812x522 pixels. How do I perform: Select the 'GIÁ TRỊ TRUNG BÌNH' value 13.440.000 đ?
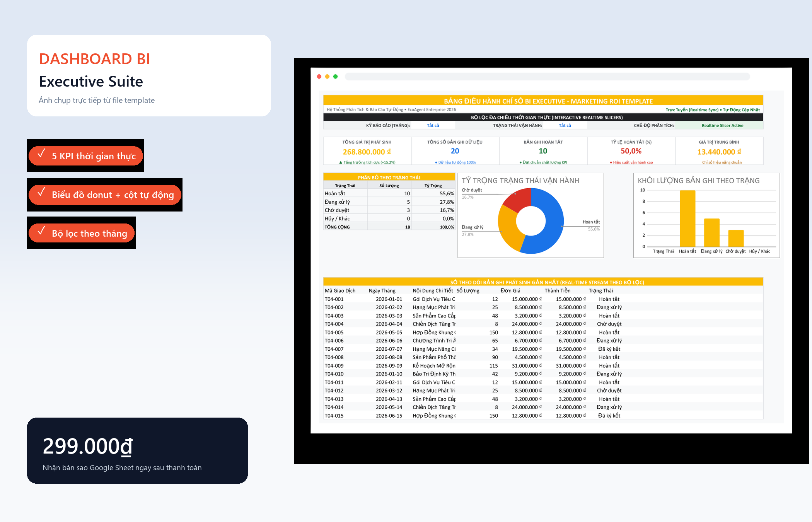719,152
